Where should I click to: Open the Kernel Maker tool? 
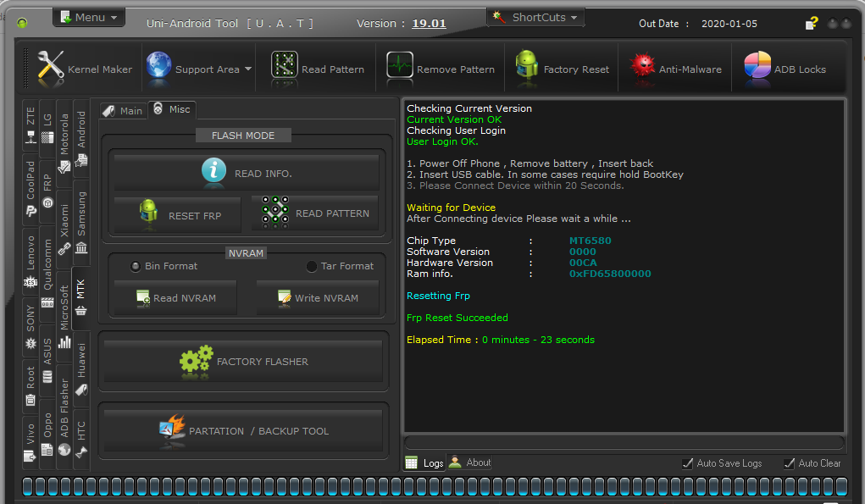pyautogui.click(x=85, y=69)
